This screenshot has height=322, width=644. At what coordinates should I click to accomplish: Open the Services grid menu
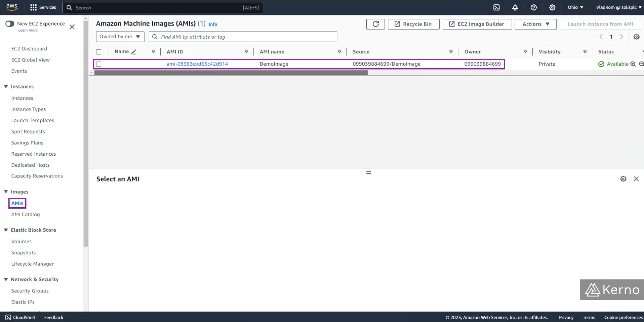[43, 7]
